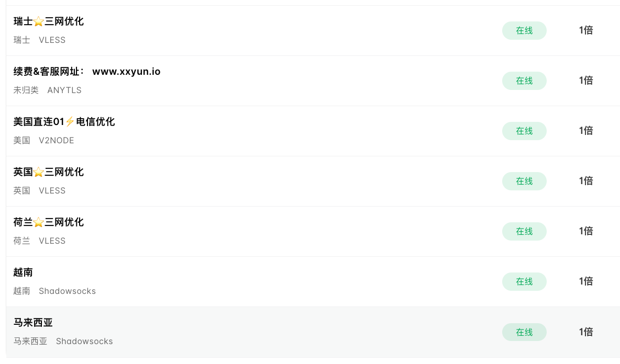Select the 越南 Shadowsocks node
Image resolution: width=620 pixels, height=364 pixels.
pyautogui.click(x=313, y=281)
